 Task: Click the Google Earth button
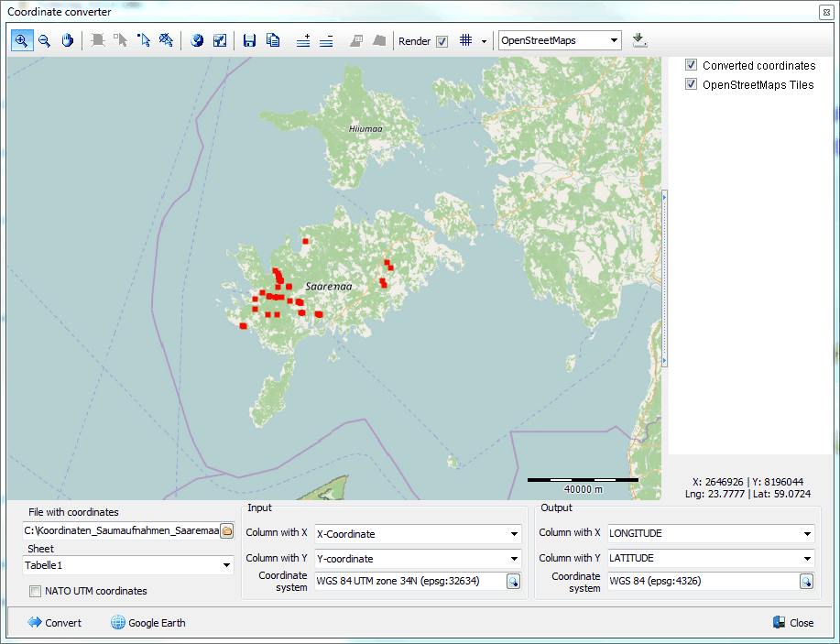click(148, 623)
